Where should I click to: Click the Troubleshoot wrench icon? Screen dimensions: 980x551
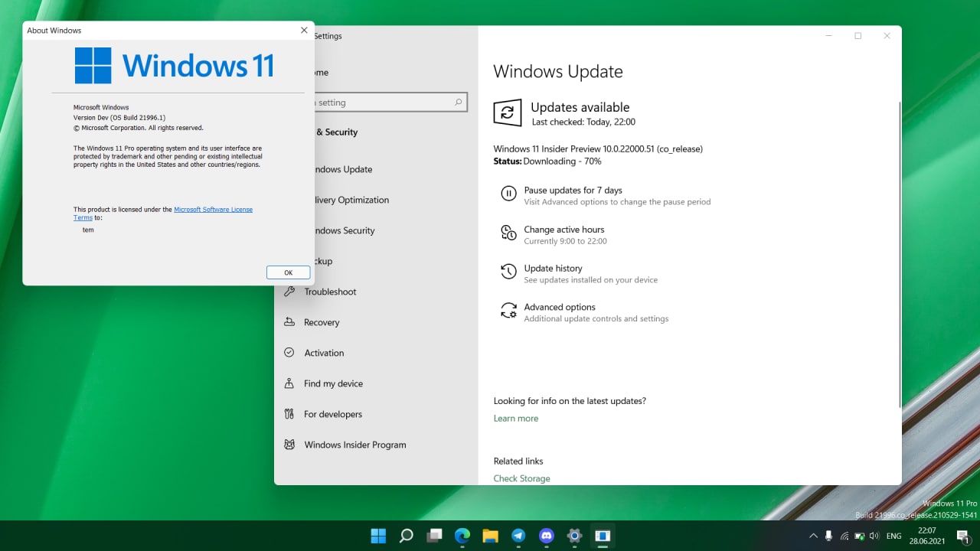tap(289, 292)
